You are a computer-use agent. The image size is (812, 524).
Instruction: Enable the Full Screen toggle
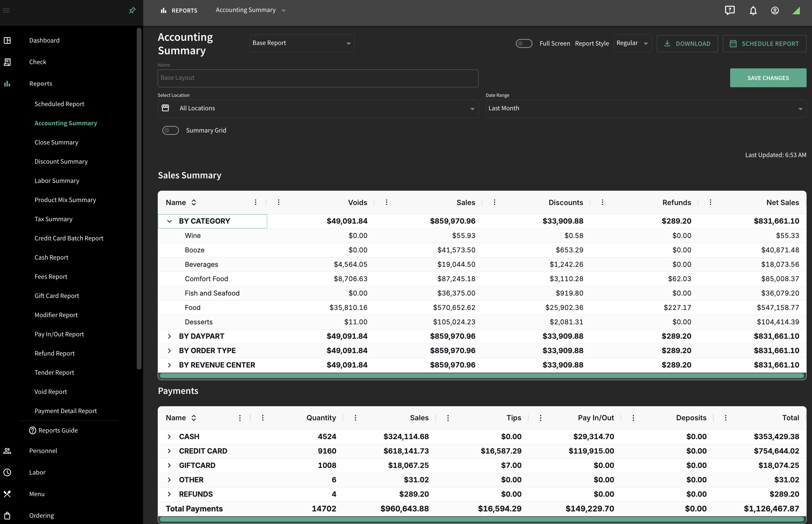pyautogui.click(x=524, y=43)
